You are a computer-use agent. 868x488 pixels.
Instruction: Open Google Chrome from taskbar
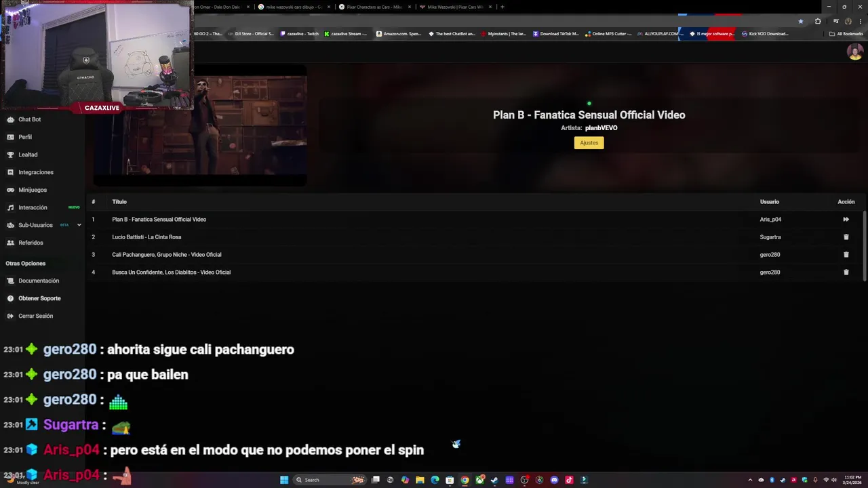465,480
